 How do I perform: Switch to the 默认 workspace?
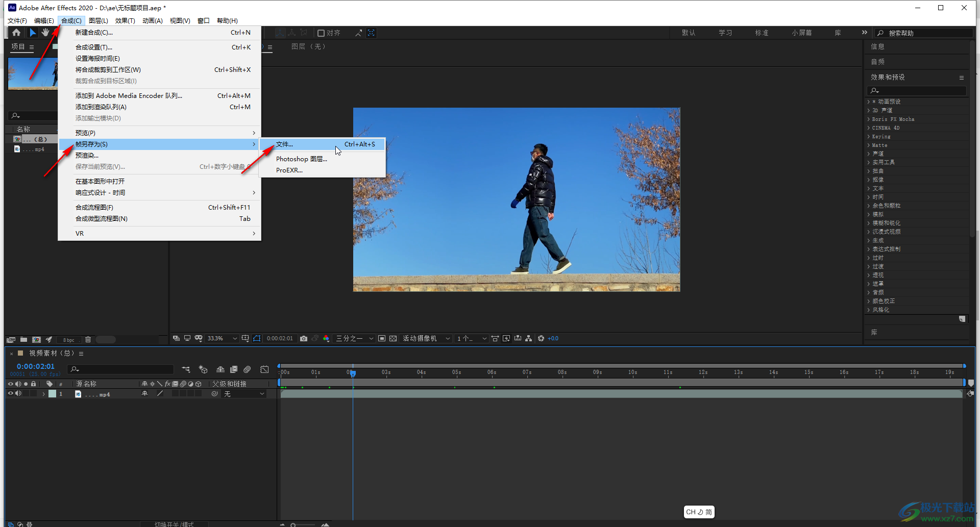[689, 33]
